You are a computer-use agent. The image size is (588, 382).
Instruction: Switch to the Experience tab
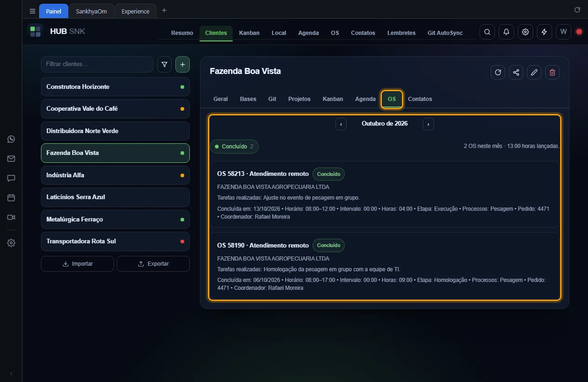135,11
